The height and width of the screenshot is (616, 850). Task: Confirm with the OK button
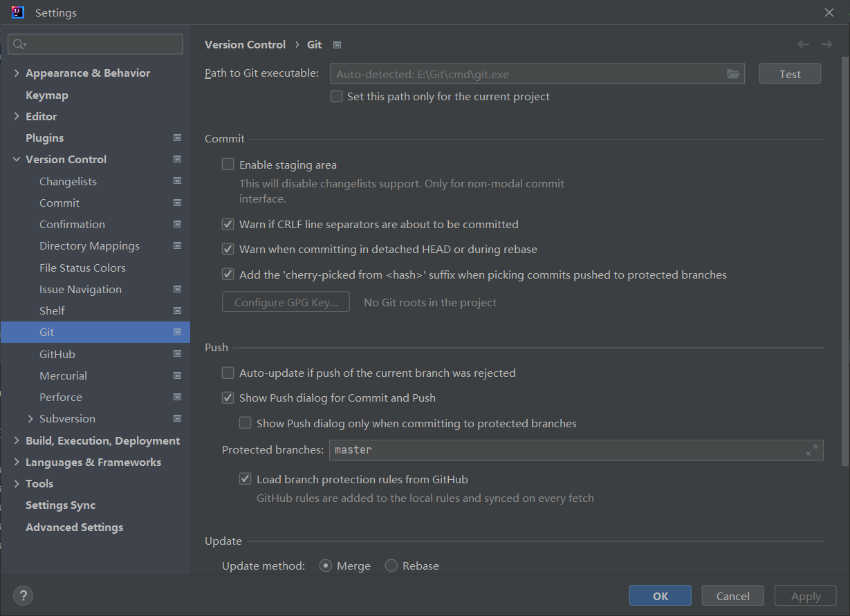point(660,596)
